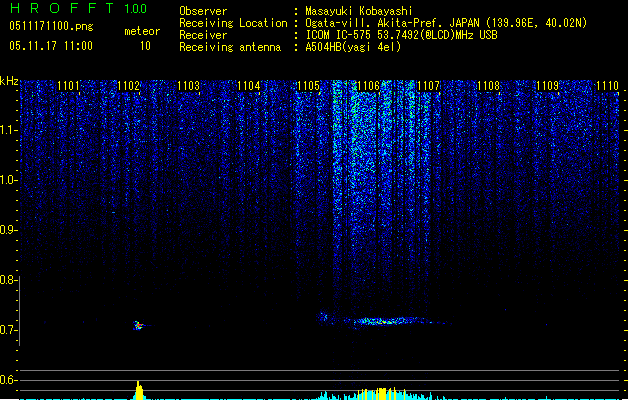Click the Receiving antenna field label
629x400 pixels.
point(230,47)
